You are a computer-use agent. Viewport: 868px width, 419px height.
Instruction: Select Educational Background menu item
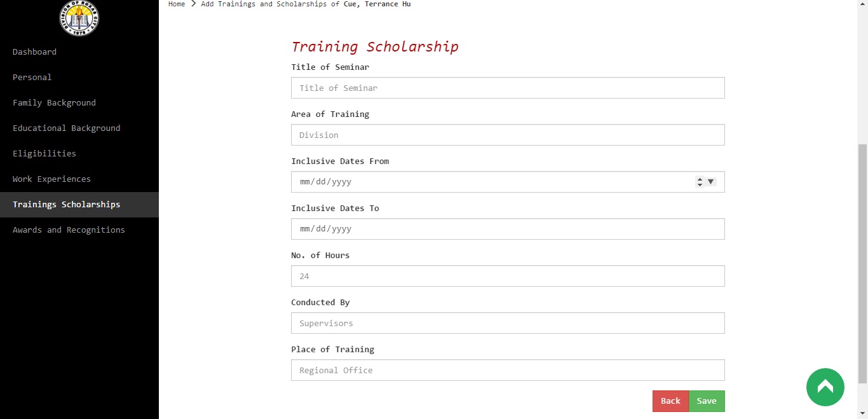click(x=66, y=128)
